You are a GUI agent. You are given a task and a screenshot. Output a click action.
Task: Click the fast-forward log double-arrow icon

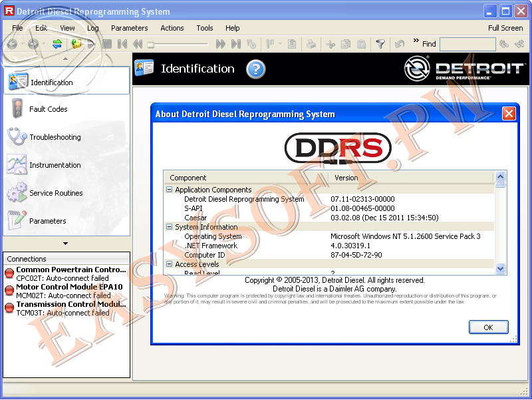[x=221, y=44]
